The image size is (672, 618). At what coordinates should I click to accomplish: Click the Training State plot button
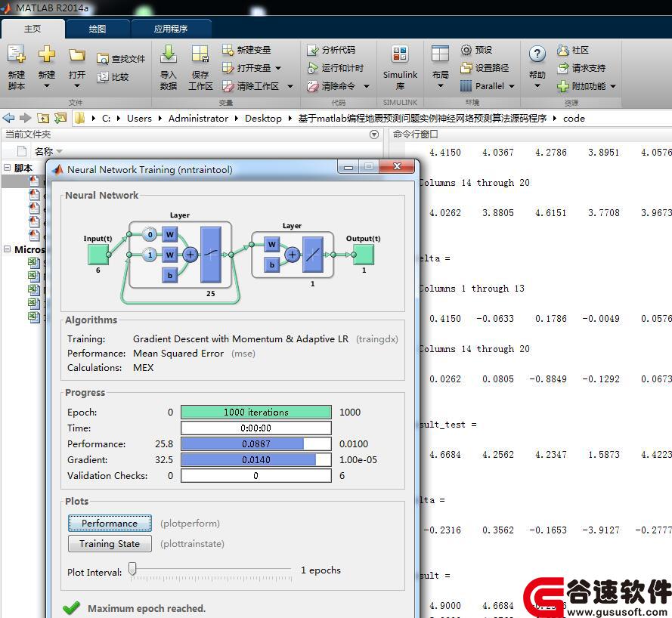point(110,543)
